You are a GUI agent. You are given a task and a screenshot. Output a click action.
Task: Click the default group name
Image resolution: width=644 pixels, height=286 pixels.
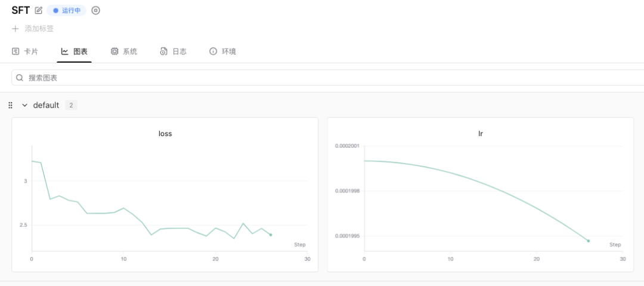coord(46,105)
